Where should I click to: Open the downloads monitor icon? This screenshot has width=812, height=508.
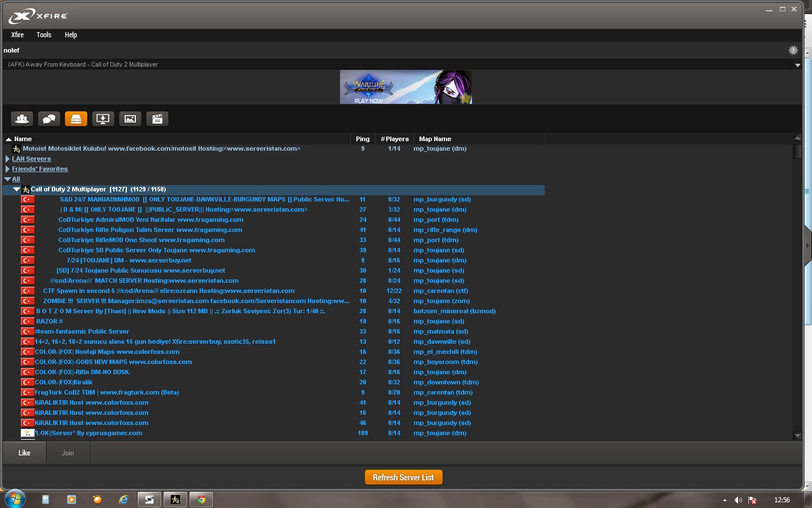pos(103,119)
